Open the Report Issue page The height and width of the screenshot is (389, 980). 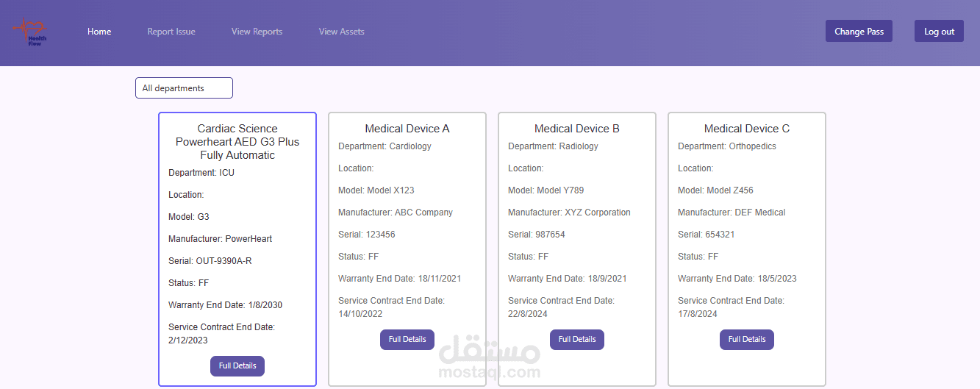pos(171,32)
